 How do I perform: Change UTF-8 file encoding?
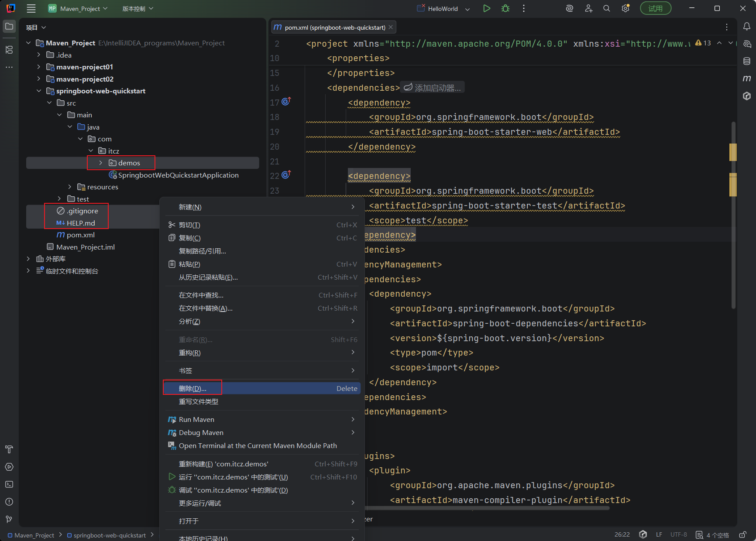click(x=679, y=535)
